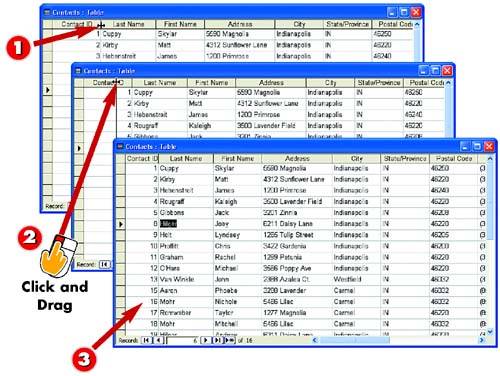Select City column header in middle window

pos(330,83)
